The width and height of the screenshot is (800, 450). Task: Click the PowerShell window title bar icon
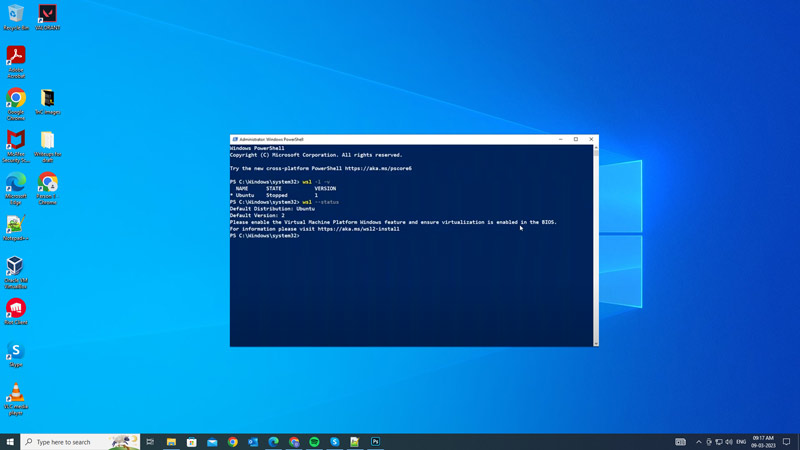235,139
